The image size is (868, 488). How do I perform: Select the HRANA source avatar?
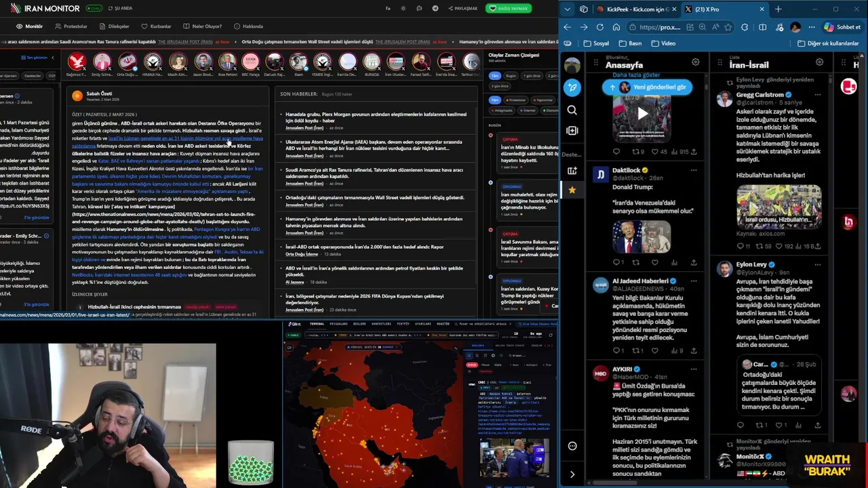pyautogui.click(x=153, y=62)
